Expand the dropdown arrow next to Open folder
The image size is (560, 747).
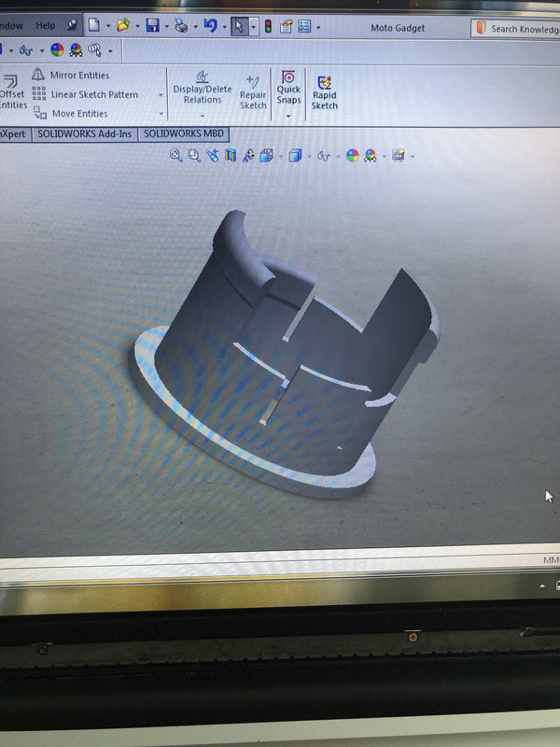pos(137,26)
